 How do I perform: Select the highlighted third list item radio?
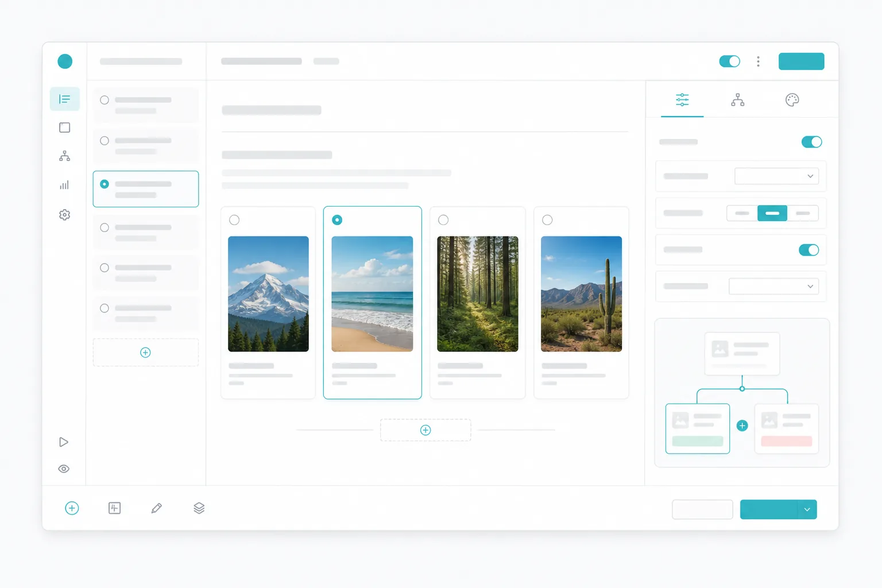(105, 184)
